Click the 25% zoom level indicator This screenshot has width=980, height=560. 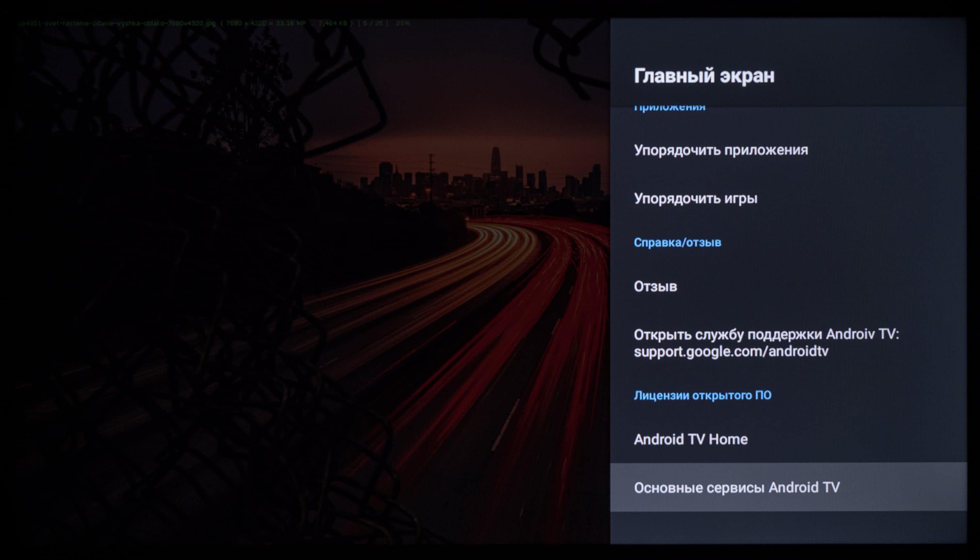402,24
